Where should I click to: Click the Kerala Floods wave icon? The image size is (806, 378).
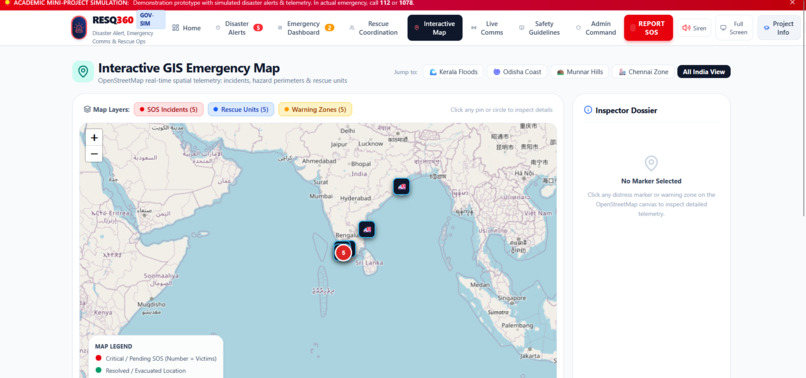(433, 72)
